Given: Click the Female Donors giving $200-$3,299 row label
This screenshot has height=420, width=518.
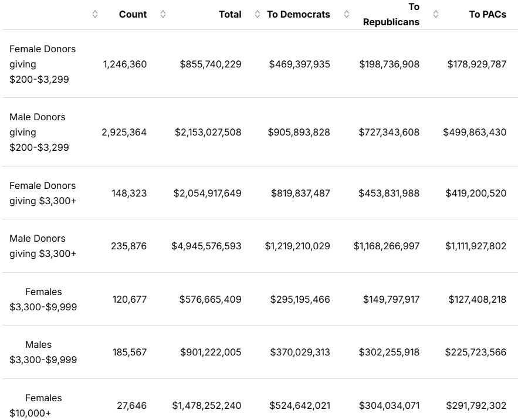Looking at the screenshot, I should tap(42, 64).
